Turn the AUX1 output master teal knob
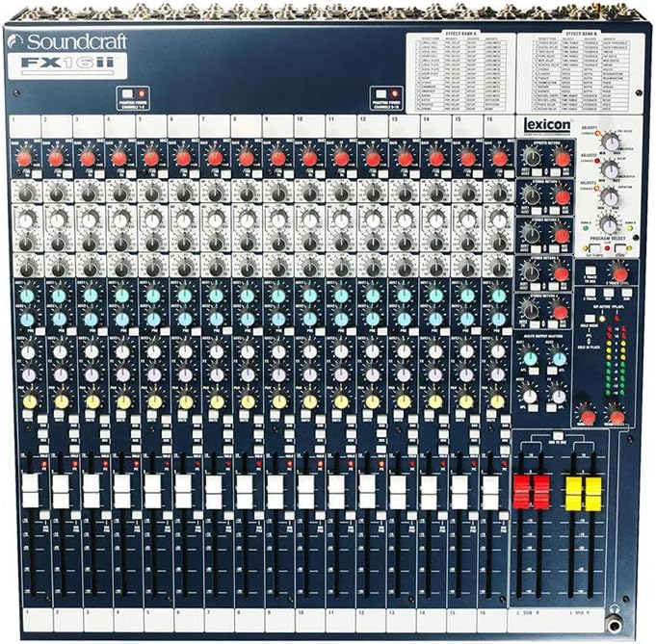The image size is (656, 644). [x=530, y=358]
